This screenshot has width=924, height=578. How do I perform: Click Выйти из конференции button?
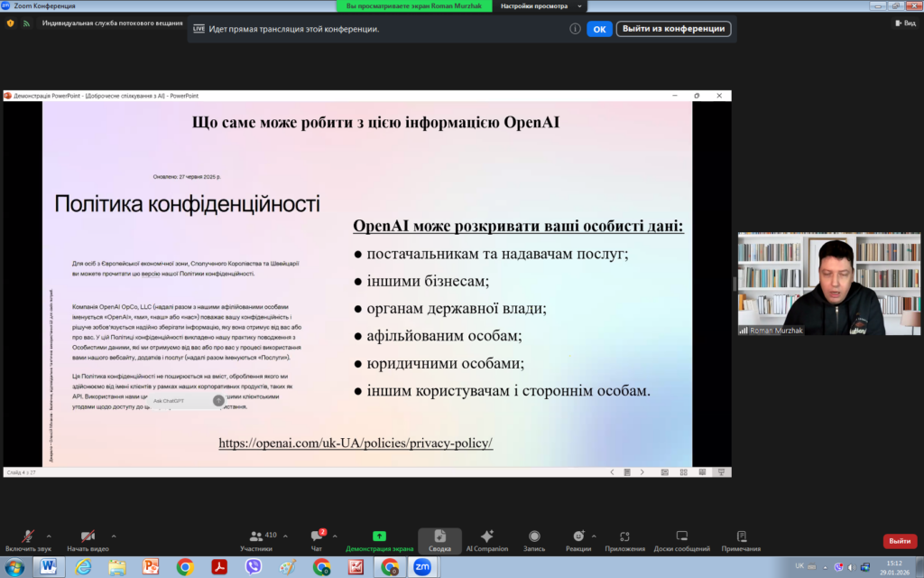click(673, 29)
